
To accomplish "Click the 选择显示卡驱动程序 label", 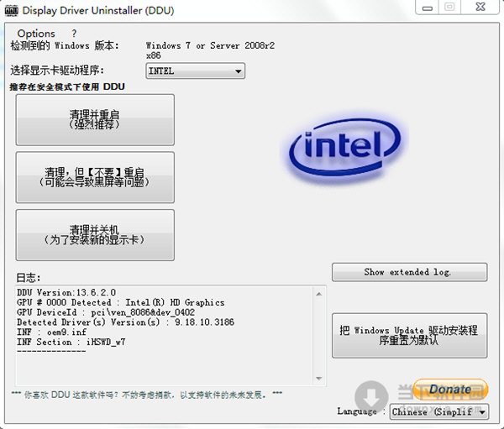I will 57,71.
